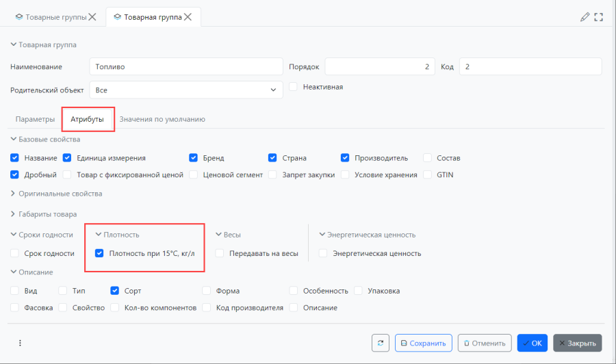The width and height of the screenshot is (616, 364).
Task: Click the fullscreen expand icon
Action: click(598, 17)
